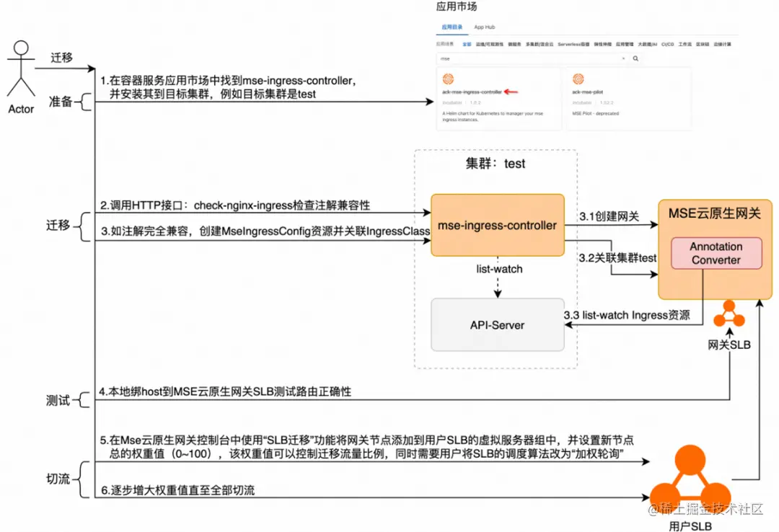Select the 应用管理 category filter
Viewport: 779px width, 532px height.
tap(625, 44)
